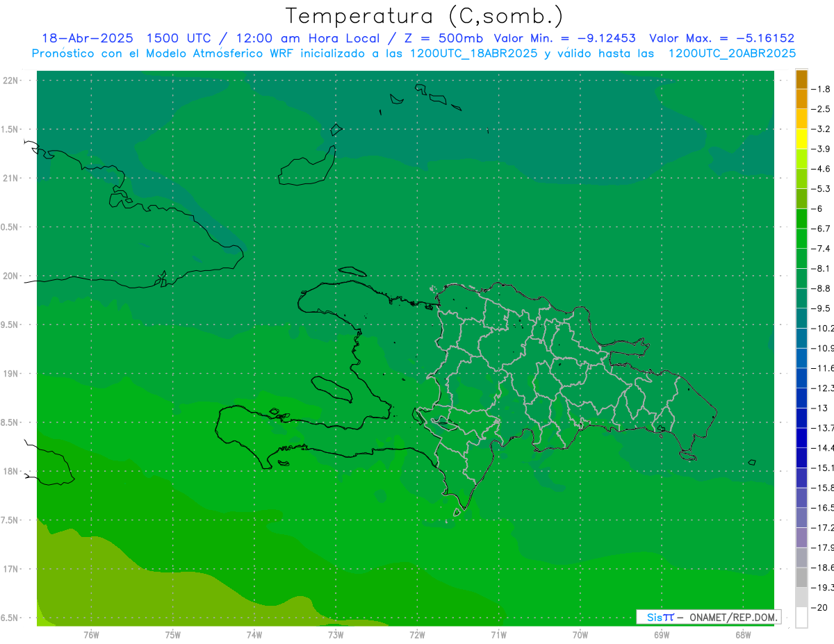Click the "69W" longitude label
Screen dimensions: 834x644
pyautogui.click(x=661, y=634)
